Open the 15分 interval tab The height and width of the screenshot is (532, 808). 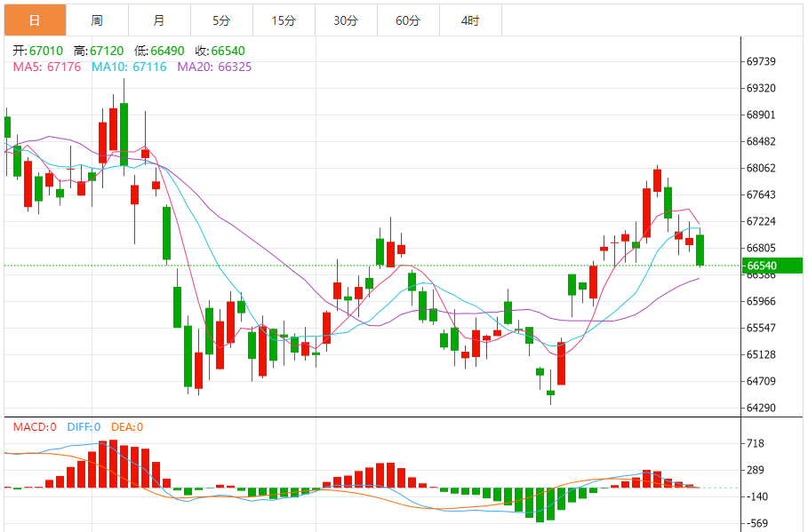[x=284, y=20]
